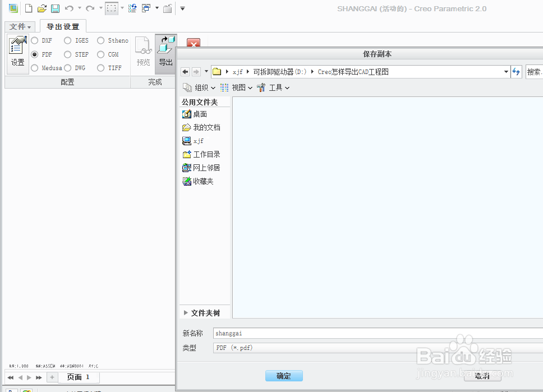Open 收藏夹 favorites folder
This screenshot has width=543, height=392.
(198, 181)
